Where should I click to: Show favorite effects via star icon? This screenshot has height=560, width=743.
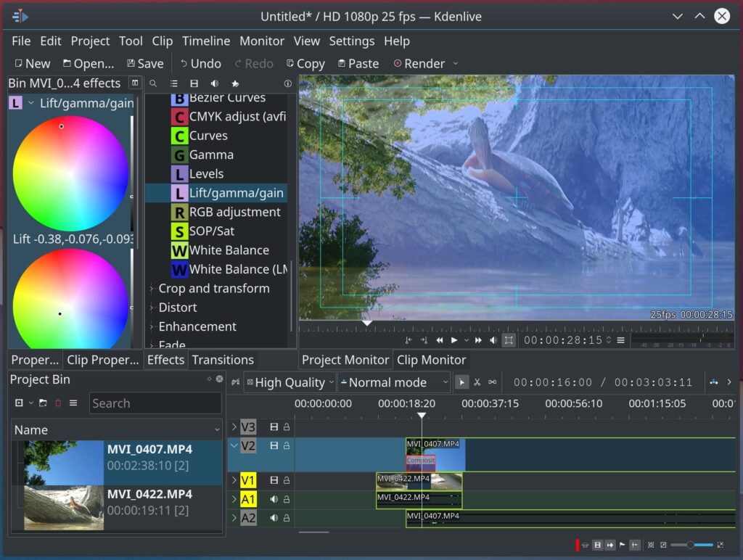(x=235, y=84)
